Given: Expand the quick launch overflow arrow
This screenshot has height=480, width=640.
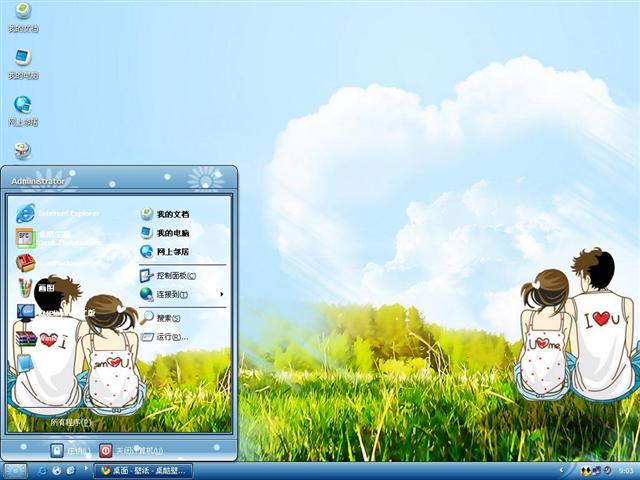Looking at the screenshot, I should (x=86, y=468).
